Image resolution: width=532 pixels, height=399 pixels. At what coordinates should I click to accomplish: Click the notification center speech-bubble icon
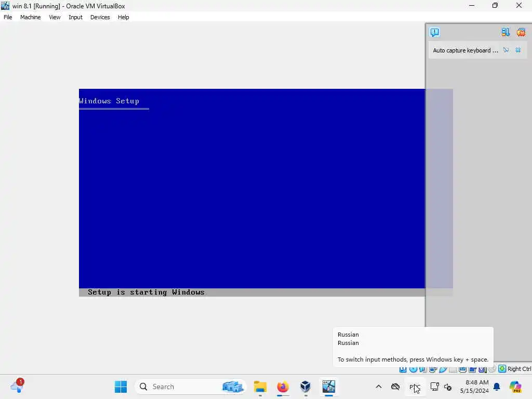[435, 32]
